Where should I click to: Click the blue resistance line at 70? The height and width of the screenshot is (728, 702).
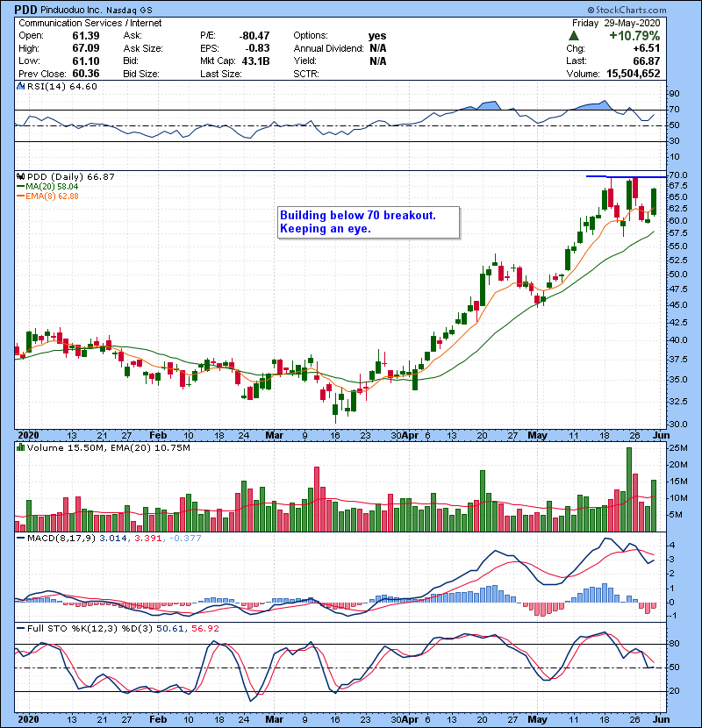click(x=627, y=176)
